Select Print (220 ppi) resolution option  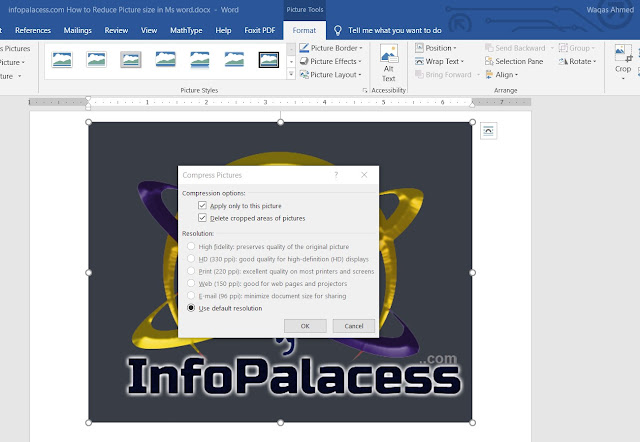(191, 271)
